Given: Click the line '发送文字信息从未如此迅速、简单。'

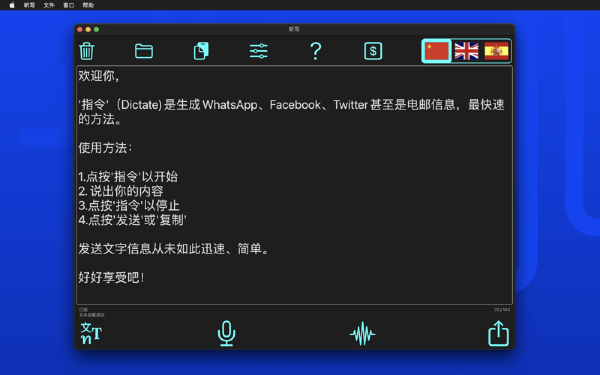Looking at the screenshot, I should coord(174,249).
